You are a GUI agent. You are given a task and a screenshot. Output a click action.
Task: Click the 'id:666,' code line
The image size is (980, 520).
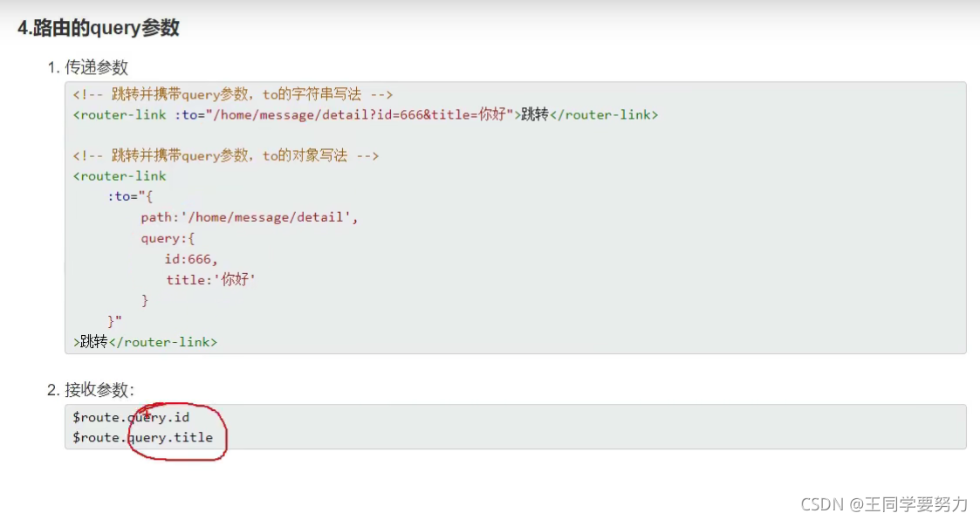(190, 259)
